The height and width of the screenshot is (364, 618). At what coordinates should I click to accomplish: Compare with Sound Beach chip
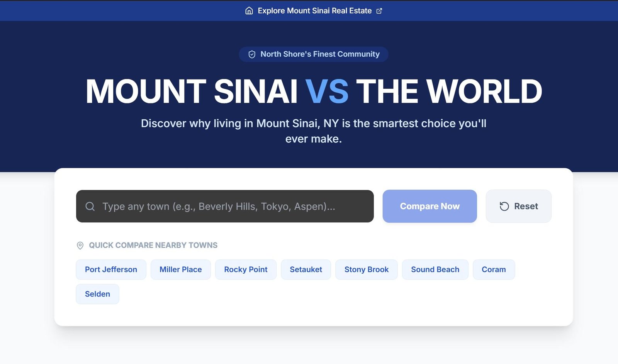click(x=435, y=269)
